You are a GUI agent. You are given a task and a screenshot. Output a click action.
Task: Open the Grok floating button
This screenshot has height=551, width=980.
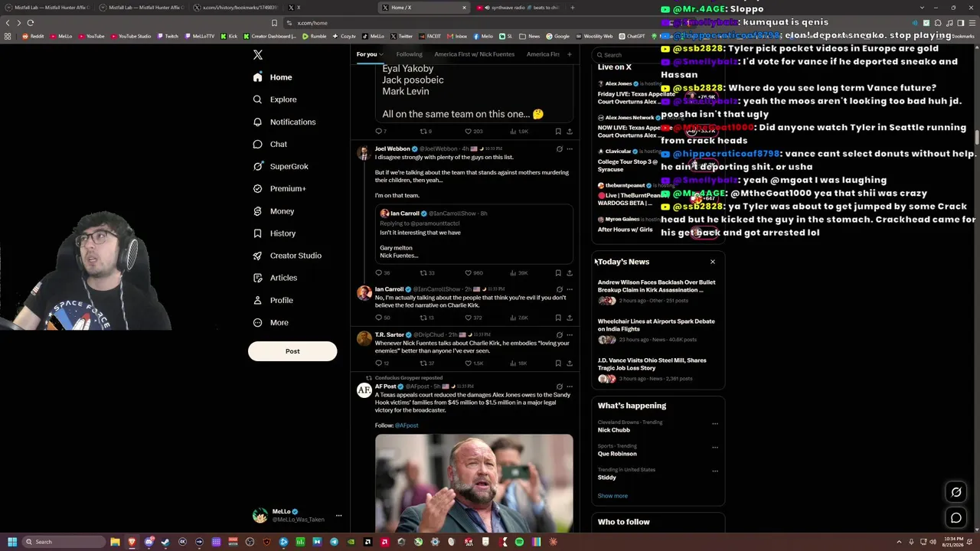[x=956, y=492]
